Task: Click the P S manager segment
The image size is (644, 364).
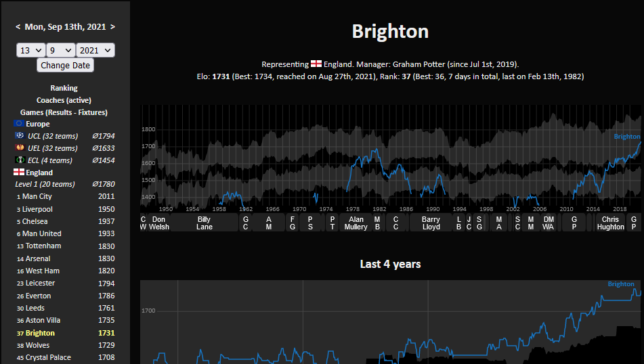Action: [x=310, y=223]
